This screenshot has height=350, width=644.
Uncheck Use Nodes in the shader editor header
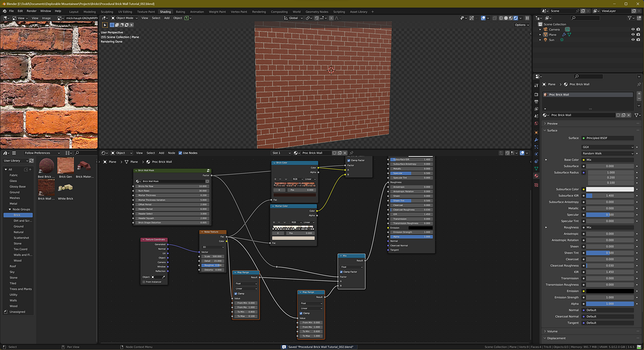(180, 153)
